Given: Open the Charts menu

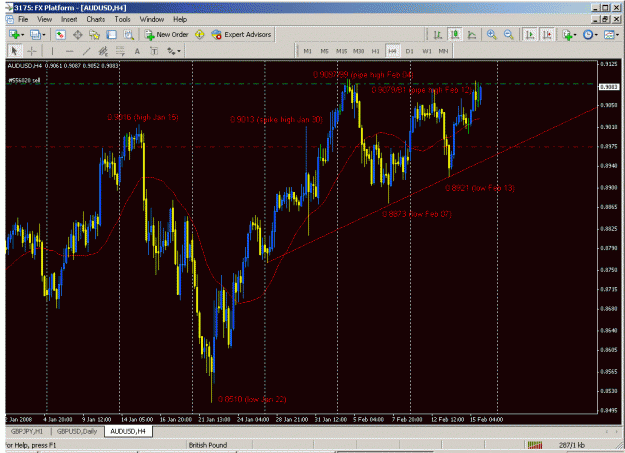Looking at the screenshot, I should (96, 19).
